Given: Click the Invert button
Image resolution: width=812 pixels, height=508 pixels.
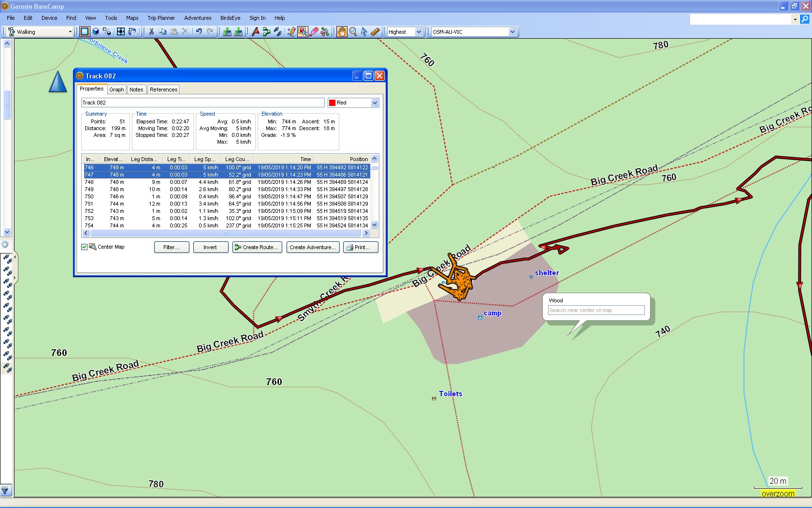Looking at the screenshot, I should 210,247.
